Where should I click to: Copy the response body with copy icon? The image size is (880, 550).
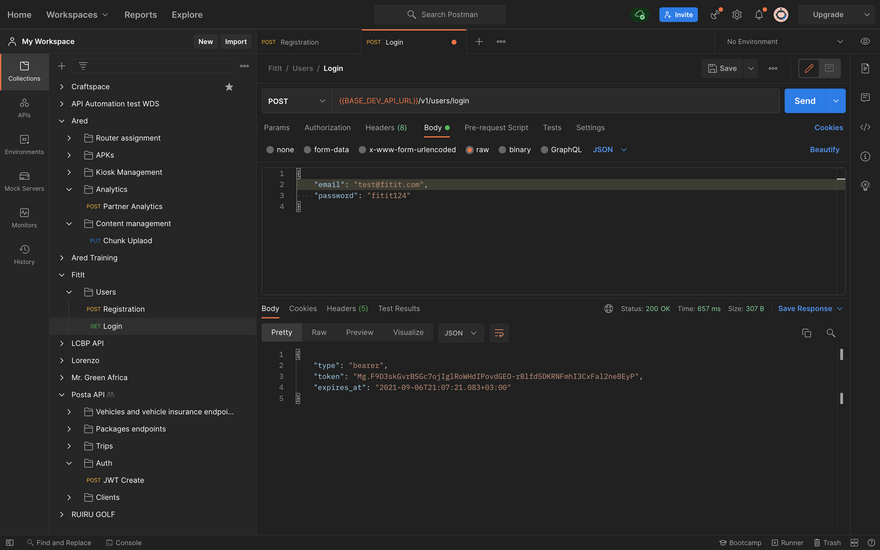[806, 333]
